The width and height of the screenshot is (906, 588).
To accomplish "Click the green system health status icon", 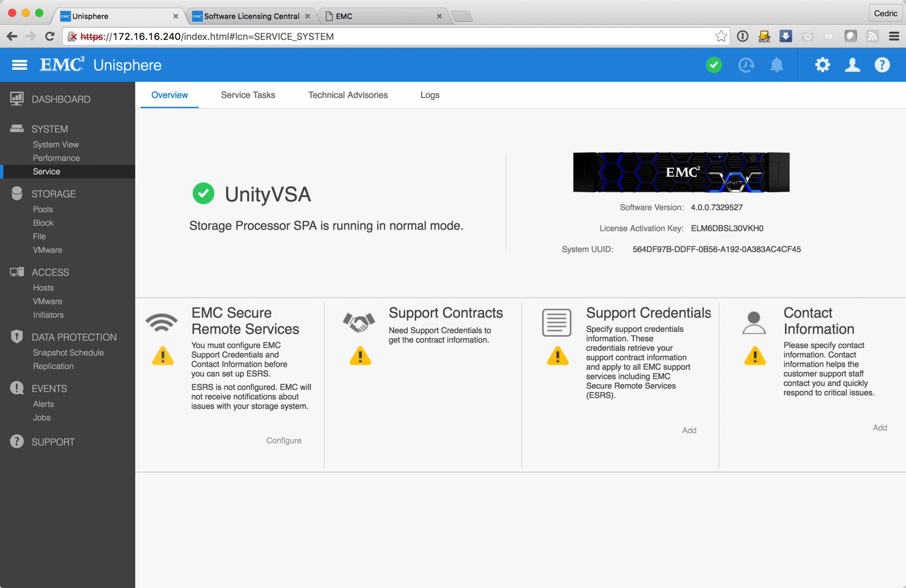I will tap(714, 65).
